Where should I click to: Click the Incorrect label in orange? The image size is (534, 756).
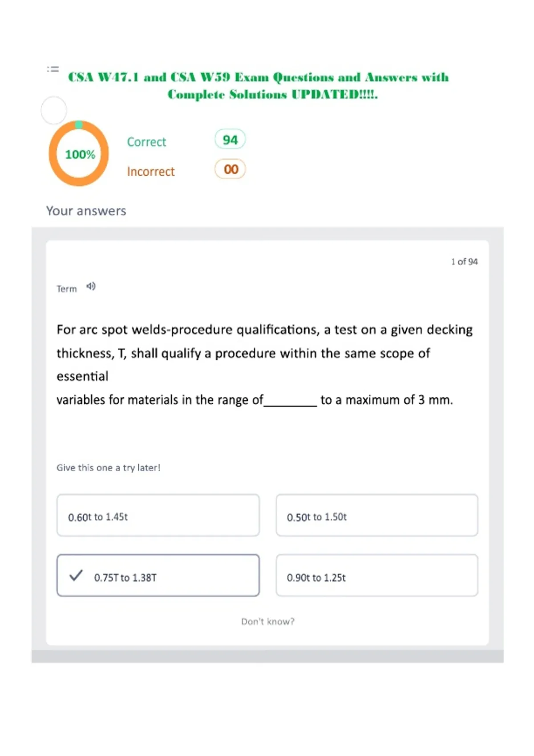tap(151, 172)
